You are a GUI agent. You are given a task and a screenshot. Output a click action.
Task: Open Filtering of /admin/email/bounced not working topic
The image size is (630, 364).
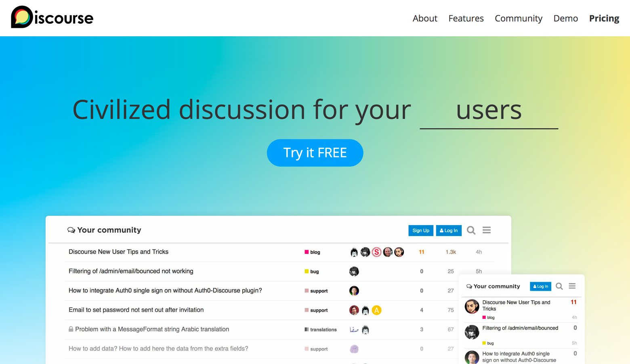coord(131,271)
